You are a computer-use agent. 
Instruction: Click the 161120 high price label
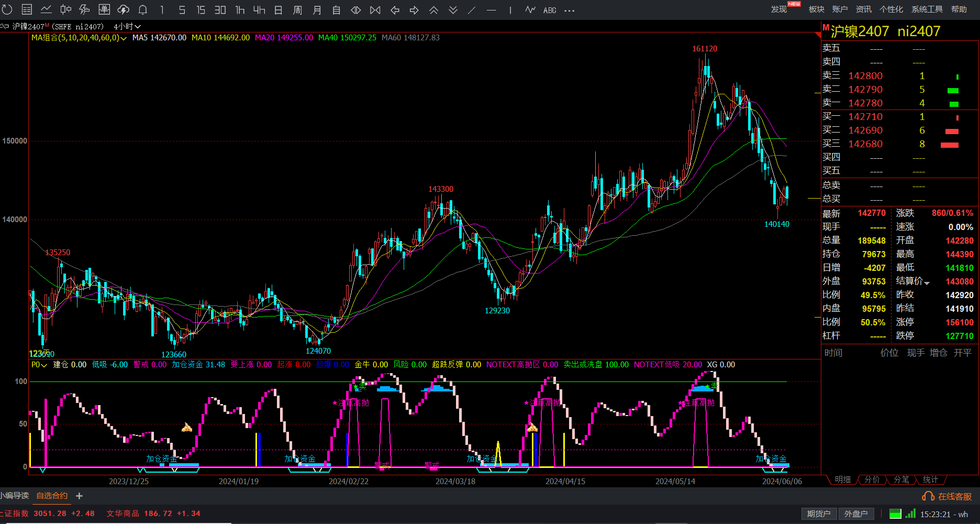(705, 49)
